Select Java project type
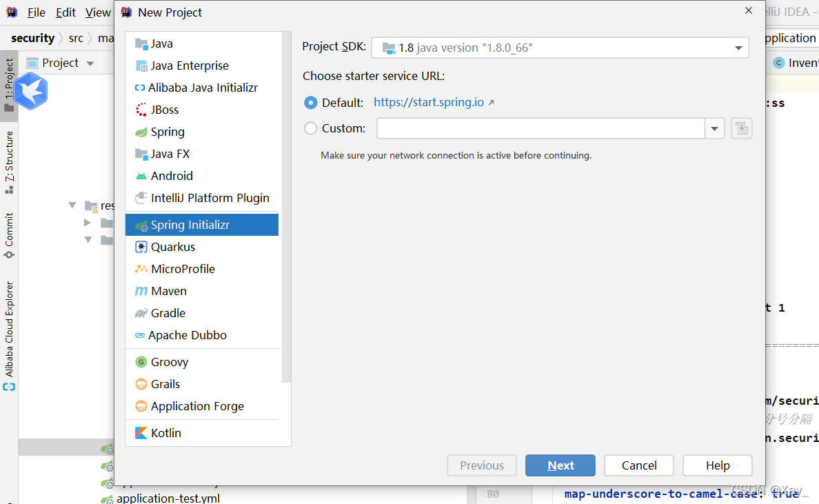The image size is (819, 504). 201,44
